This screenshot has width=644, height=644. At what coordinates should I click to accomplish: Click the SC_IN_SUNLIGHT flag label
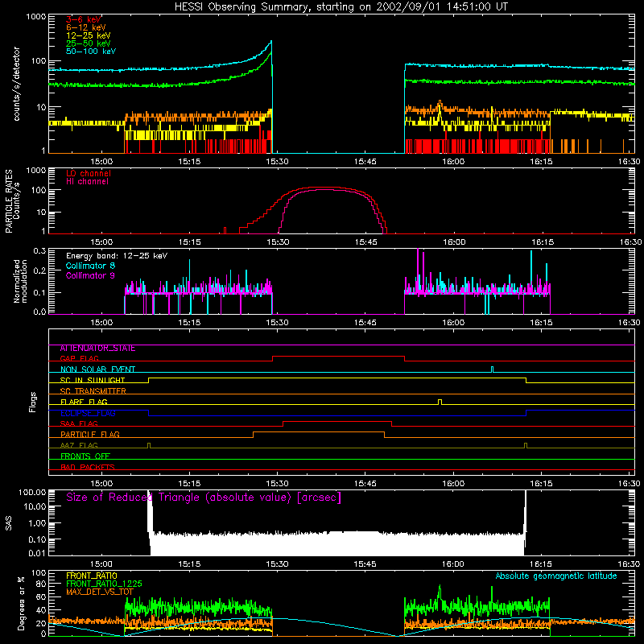coord(93,380)
